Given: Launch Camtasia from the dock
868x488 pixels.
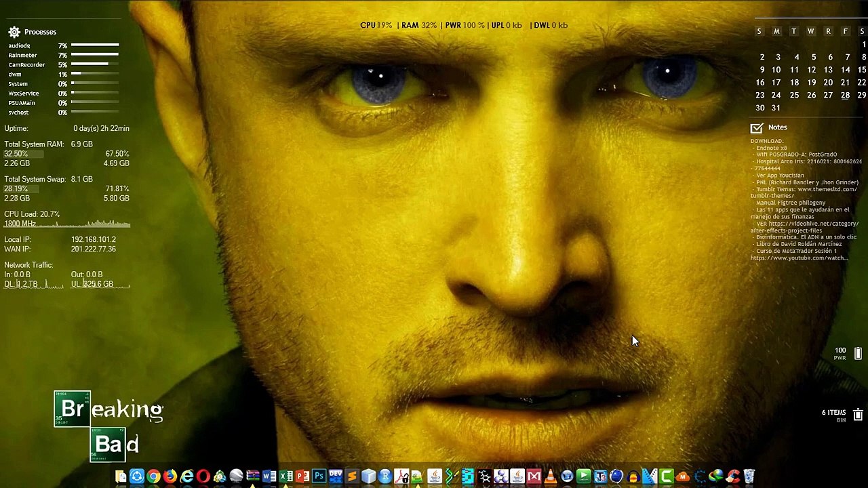Looking at the screenshot, I should click(667, 476).
